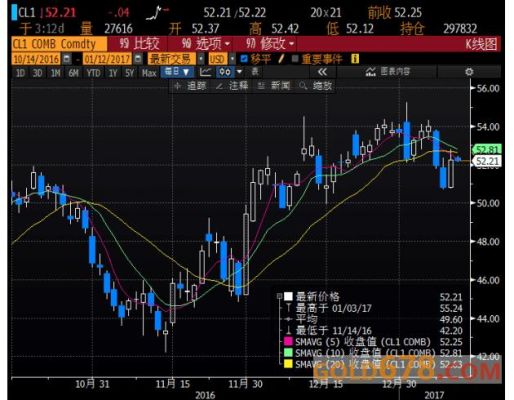
Task: Open chart settings gear icon
Action: 469,72
